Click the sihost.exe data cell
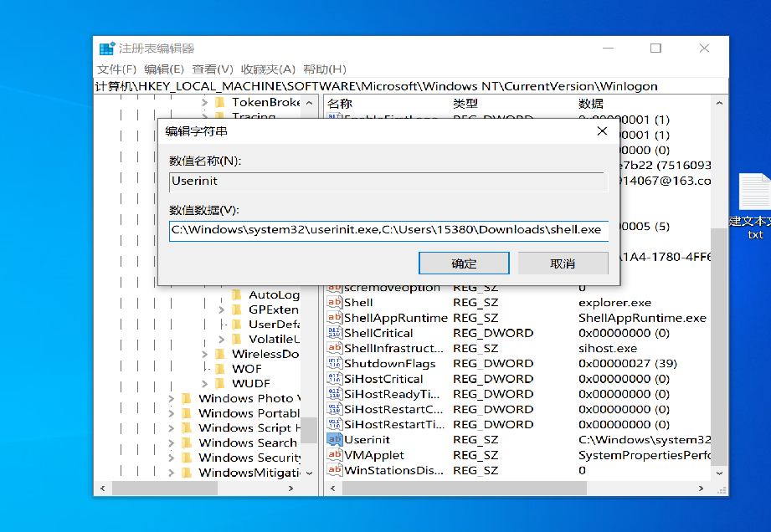Image resolution: width=771 pixels, height=532 pixels. [608, 348]
